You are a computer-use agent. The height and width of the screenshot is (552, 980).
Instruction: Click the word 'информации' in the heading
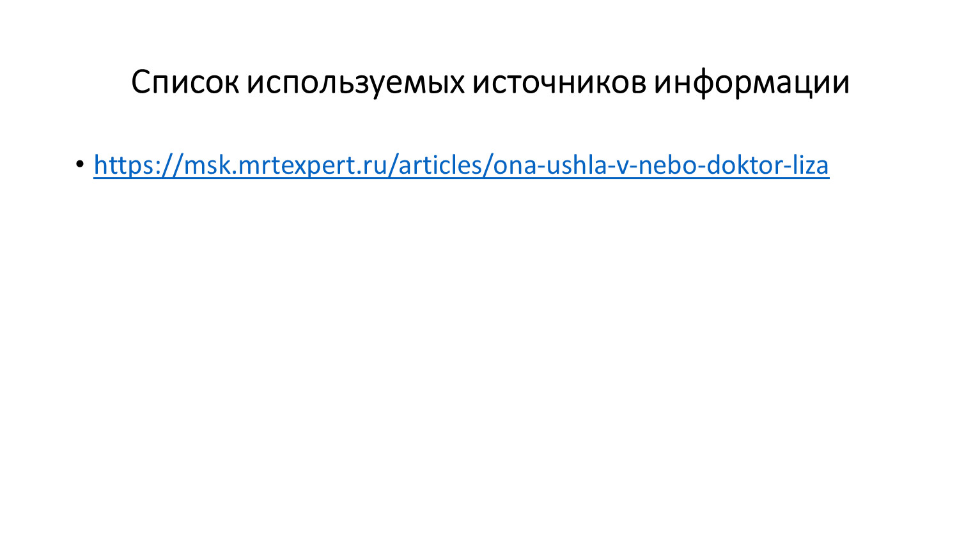click(752, 82)
